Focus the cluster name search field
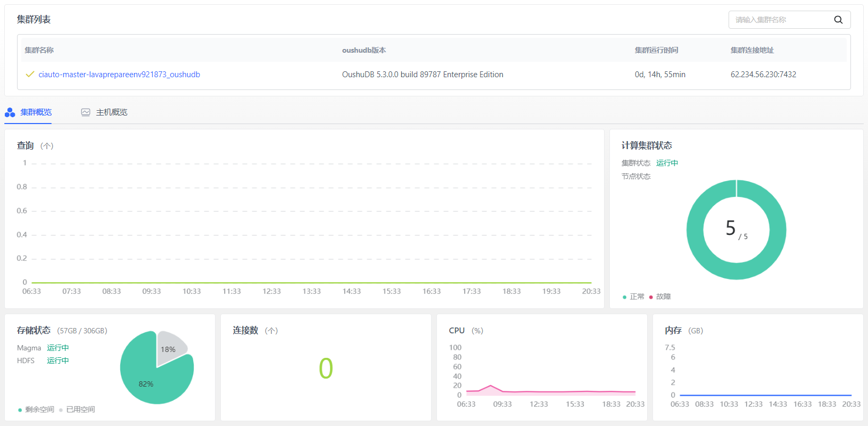The width and height of the screenshot is (868, 426). coord(789,20)
